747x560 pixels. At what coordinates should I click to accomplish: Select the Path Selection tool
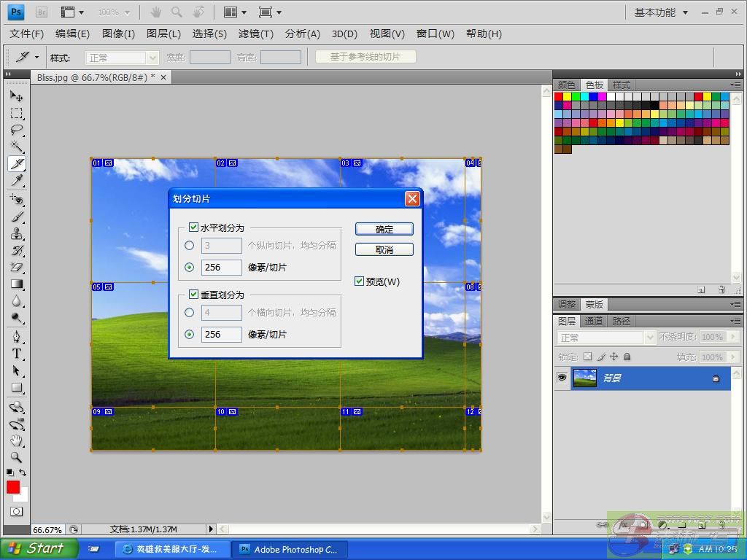(17, 371)
